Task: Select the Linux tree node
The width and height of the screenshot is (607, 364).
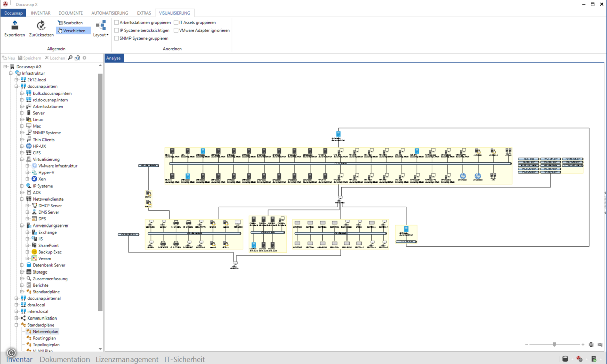Action: tap(34, 120)
